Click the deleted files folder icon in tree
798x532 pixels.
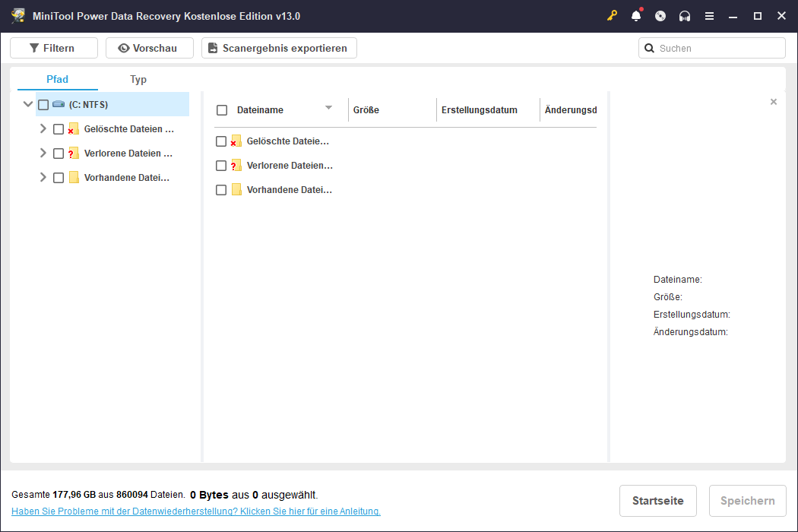(x=74, y=128)
